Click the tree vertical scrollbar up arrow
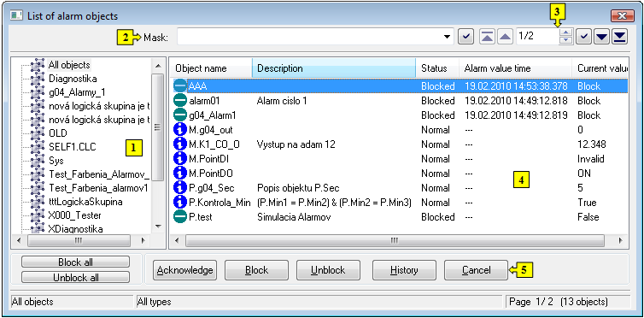 [158, 65]
